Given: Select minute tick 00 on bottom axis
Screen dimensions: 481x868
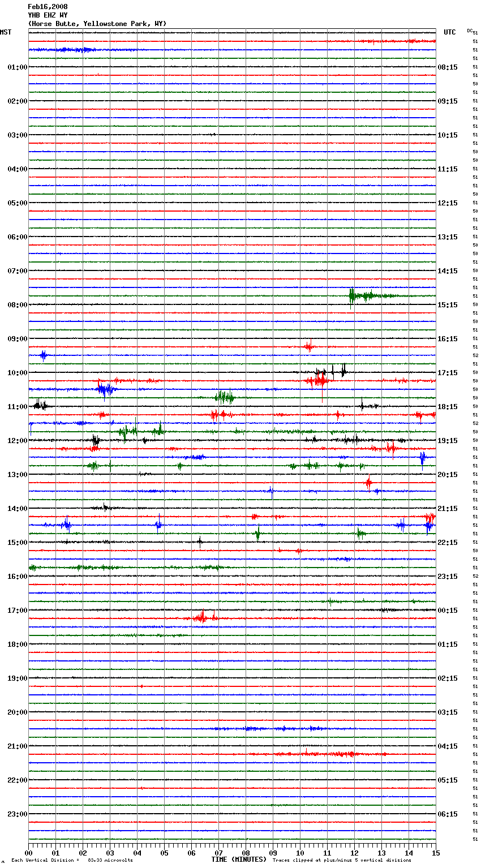Looking at the screenshot, I should pyautogui.click(x=28, y=853).
